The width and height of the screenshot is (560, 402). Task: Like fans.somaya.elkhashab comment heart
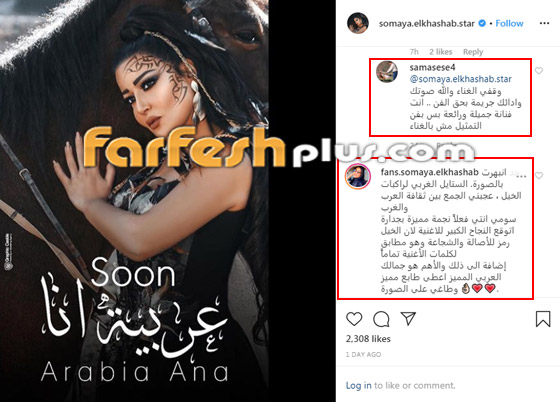click(539, 175)
